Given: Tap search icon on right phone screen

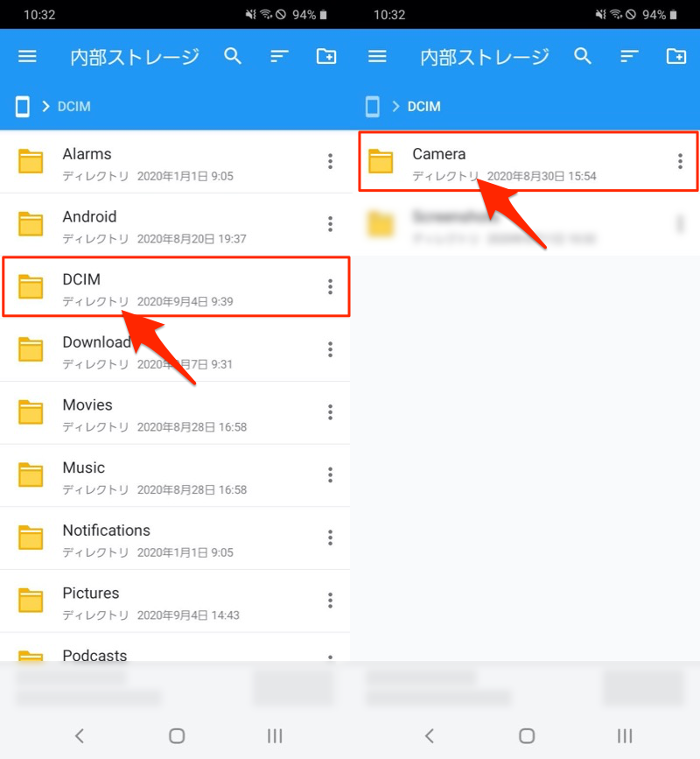Looking at the screenshot, I should pyautogui.click(x=583, y=57).
